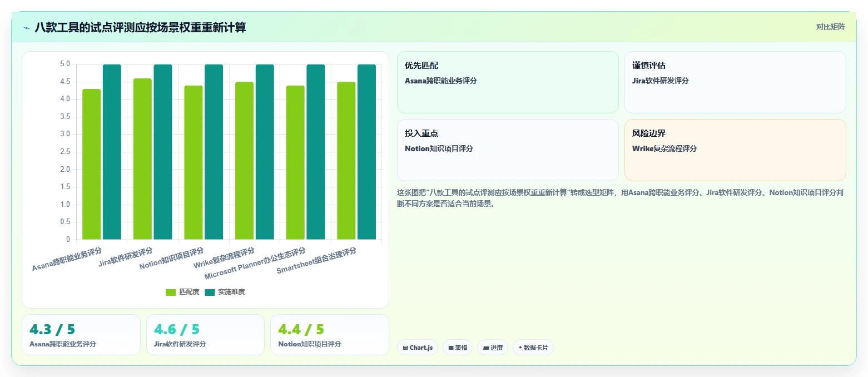Click the Wrike复杂流程评分 axis label

224,259
